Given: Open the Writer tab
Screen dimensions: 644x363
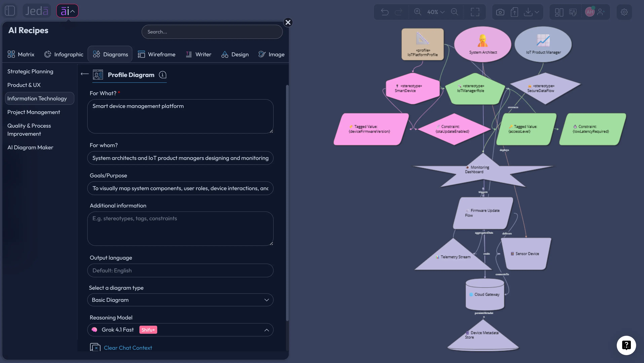Looking at the screenshot, I should [x=199, y=54].
